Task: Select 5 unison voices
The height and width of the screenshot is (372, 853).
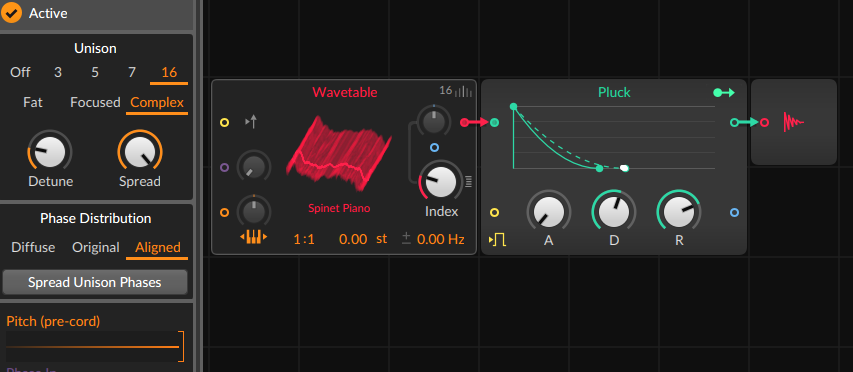Action: (x=95, y=72)
